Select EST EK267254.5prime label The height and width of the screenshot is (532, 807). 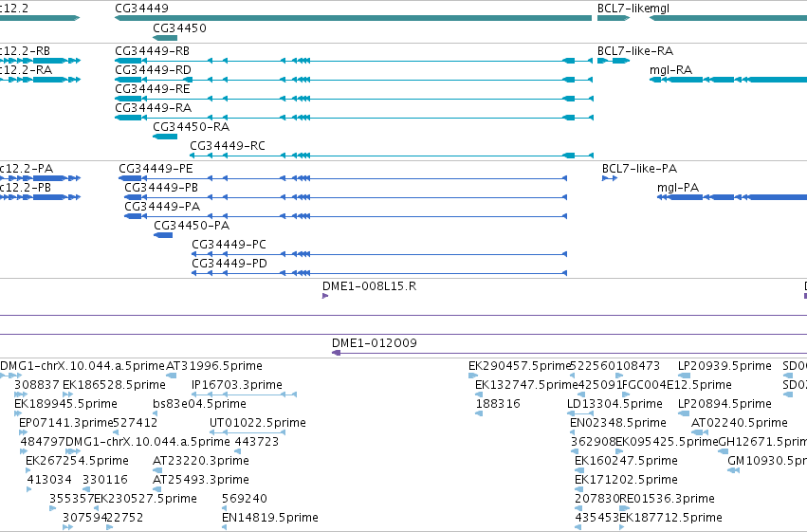(77, 461)
